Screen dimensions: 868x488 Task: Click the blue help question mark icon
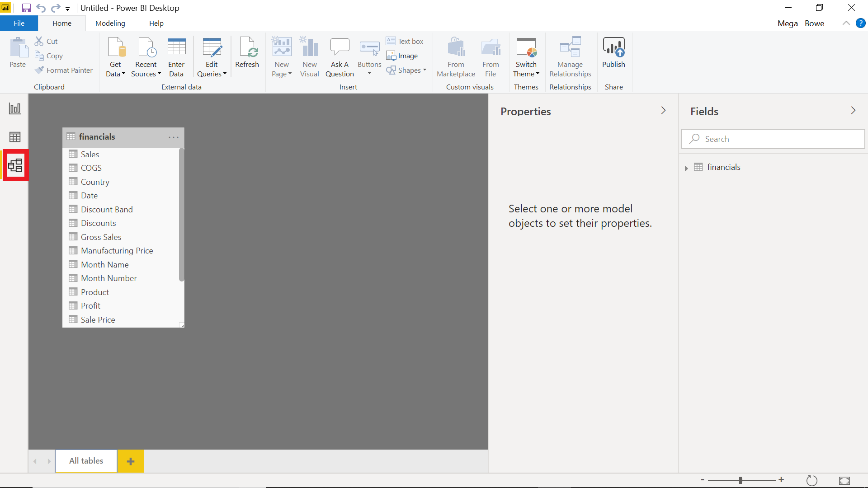[861, 23]
